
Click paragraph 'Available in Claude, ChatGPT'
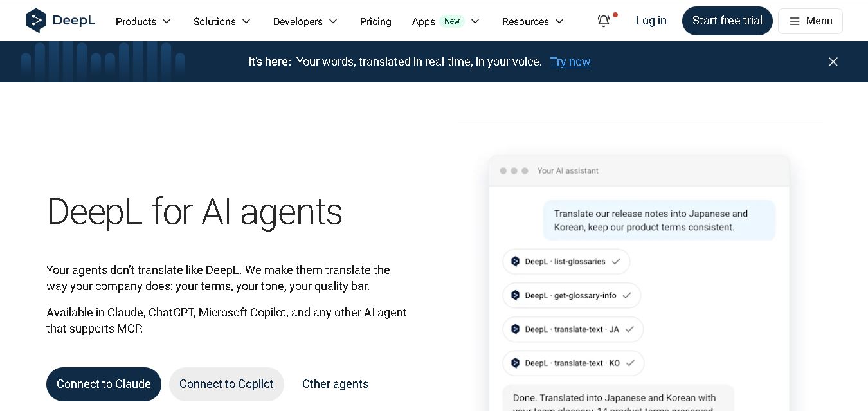click(226, 320)
